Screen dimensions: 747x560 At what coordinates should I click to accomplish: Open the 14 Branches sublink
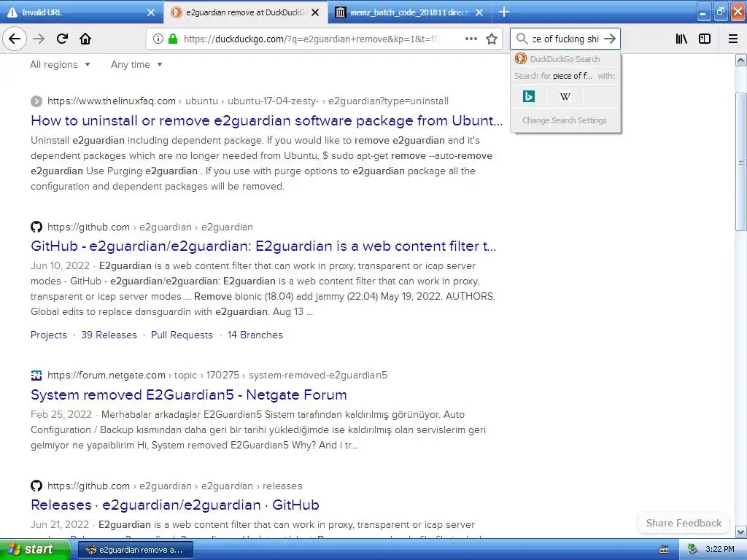(x=255, y=335)
